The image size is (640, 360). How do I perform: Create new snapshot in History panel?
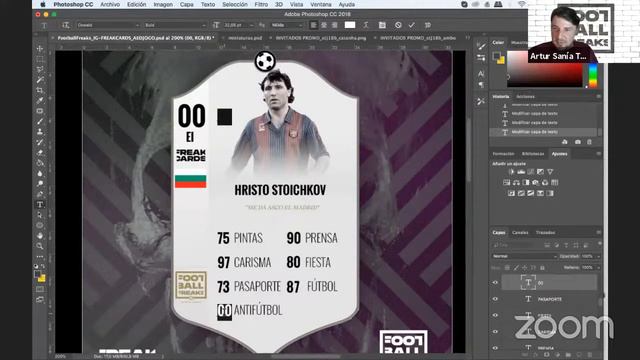click(577, 142)
